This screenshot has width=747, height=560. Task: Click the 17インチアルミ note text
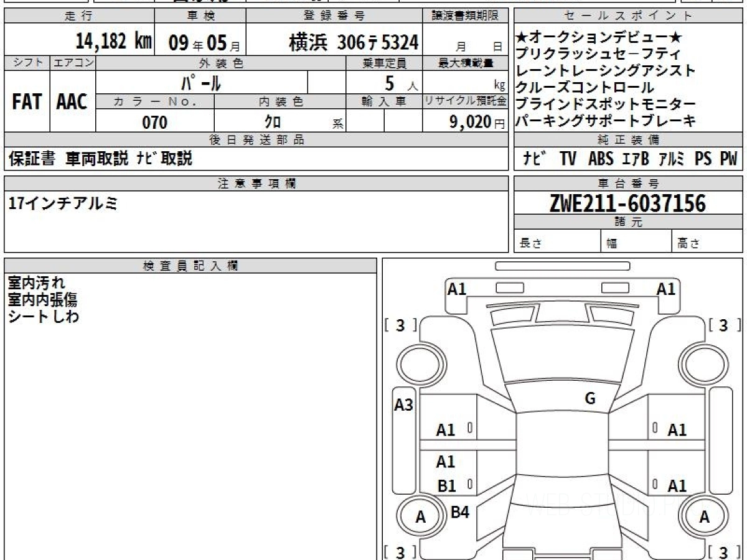[x=62, y=203]
